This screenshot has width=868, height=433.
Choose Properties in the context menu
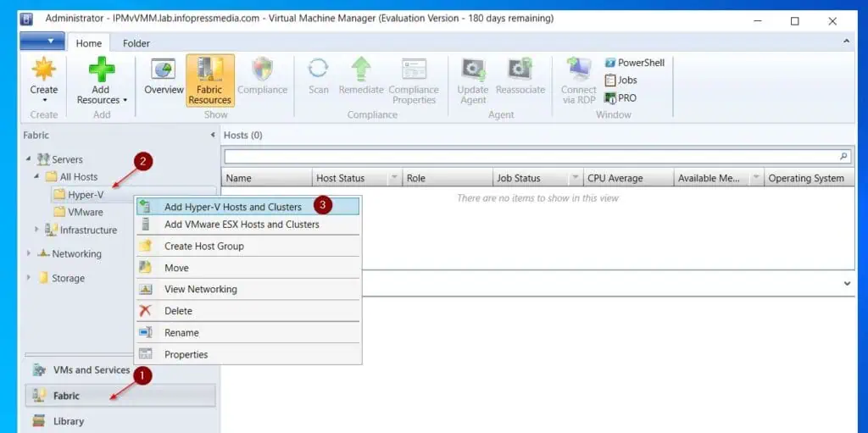pos(248,354)
